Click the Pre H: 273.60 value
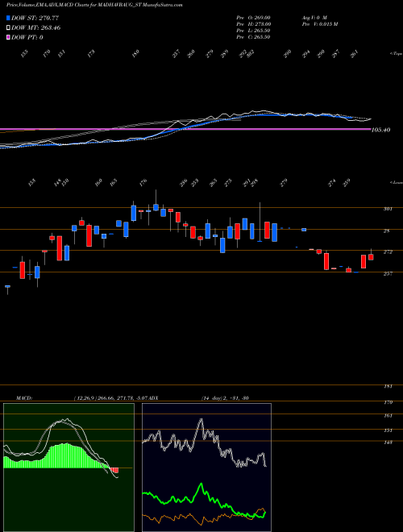This screenshot has height=532, width=403. (253, 24)
